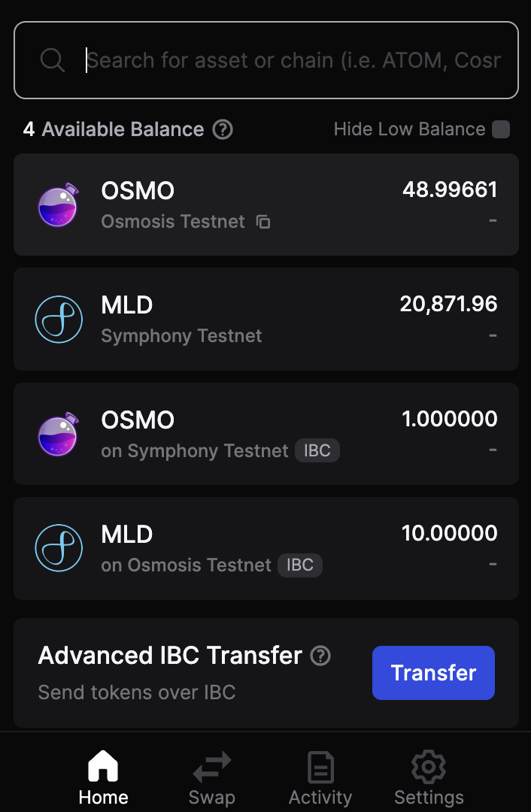The height and width of the screenshot is (812, 531).
Task: Switch to the Swap tab
Action: (211, 778)
